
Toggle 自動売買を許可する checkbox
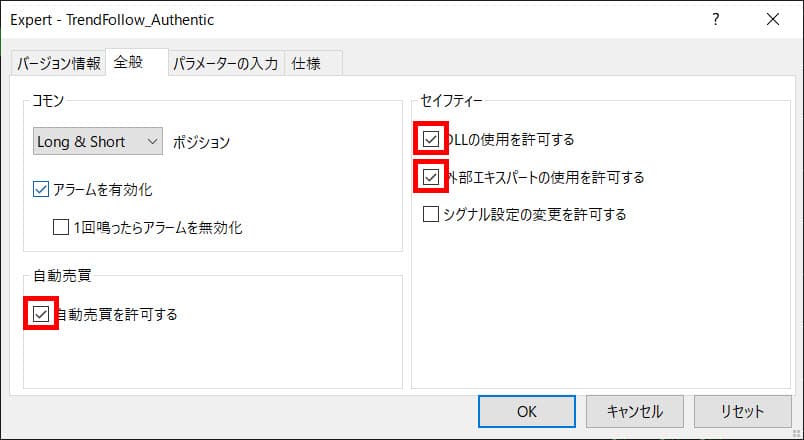click(41, 314)
